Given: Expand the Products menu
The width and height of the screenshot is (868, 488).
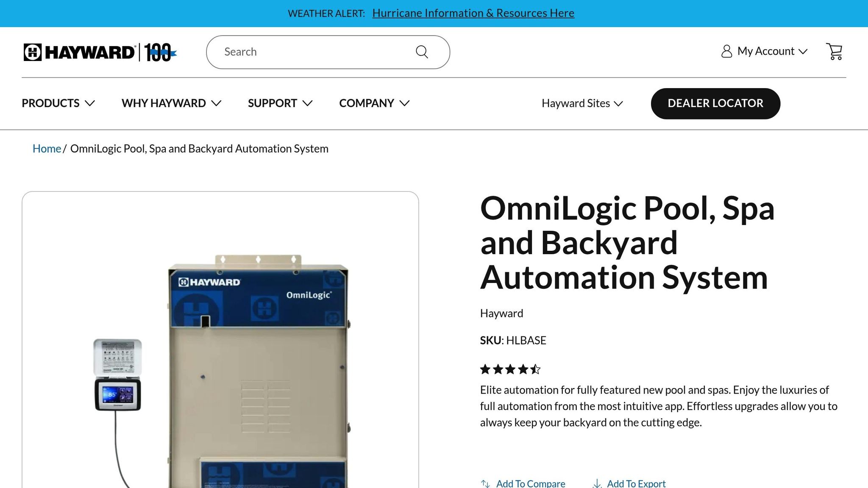Looking at the screenshot, I should tap(58, 103).
